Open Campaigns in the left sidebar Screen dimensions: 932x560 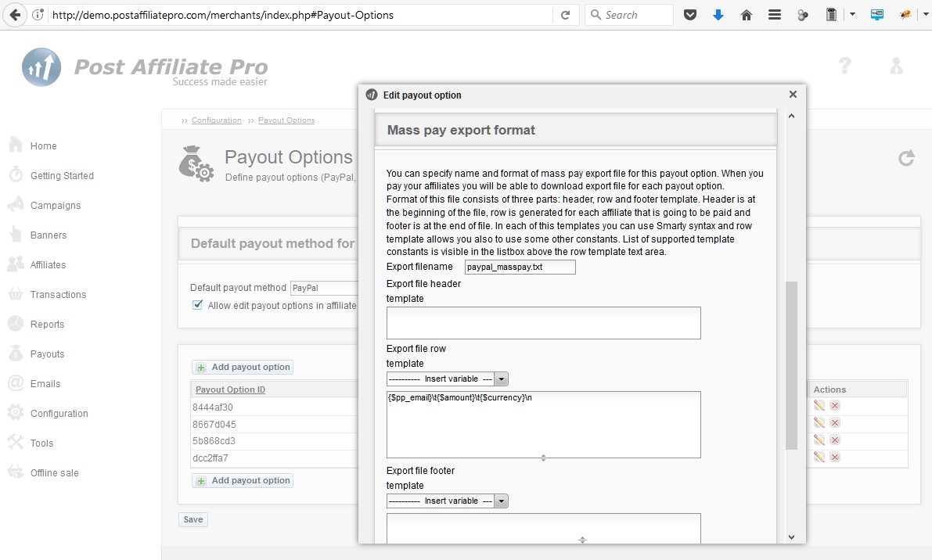(55, 206)
